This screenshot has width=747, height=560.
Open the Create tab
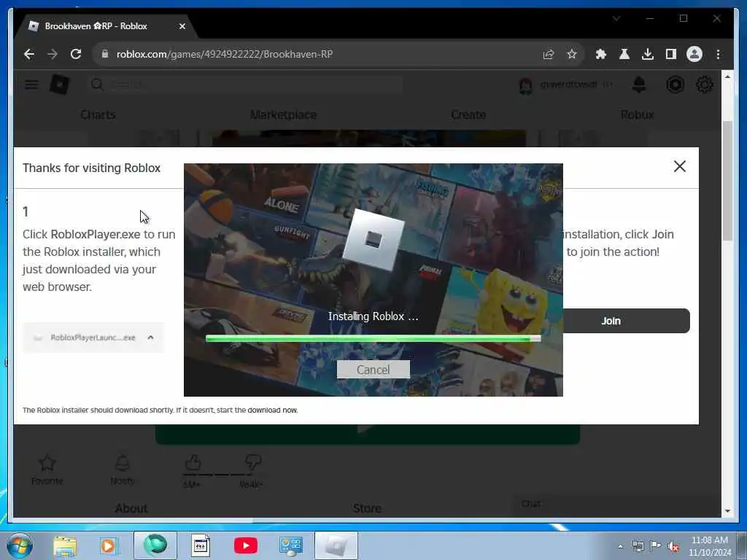point(468,114)
